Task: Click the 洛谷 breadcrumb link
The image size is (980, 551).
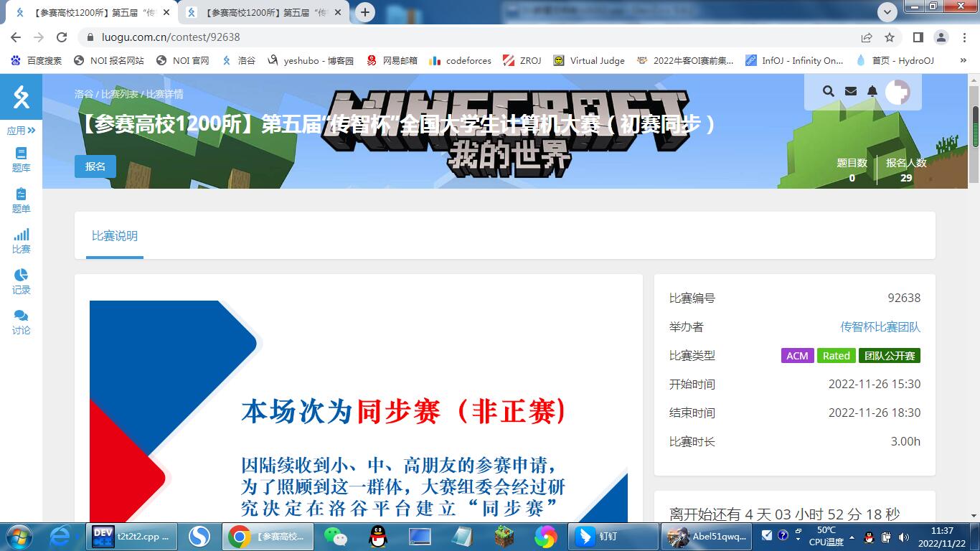Action: (84, 94)
